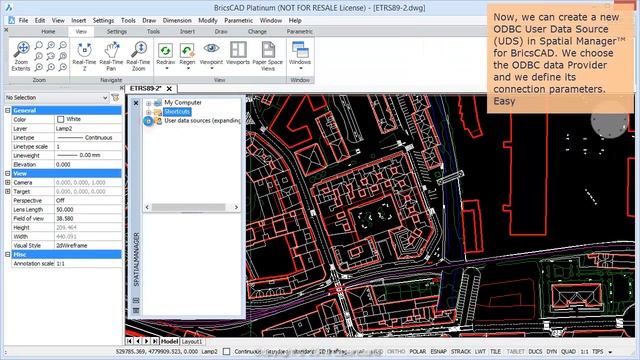Switch to the Change ribbon tab

[257, 31]
